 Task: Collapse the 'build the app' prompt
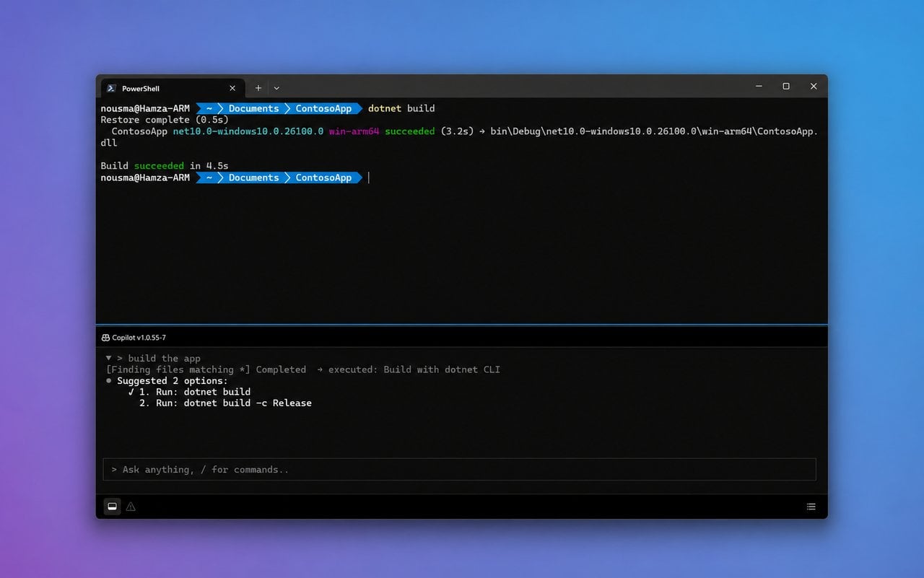coord(108,358)
